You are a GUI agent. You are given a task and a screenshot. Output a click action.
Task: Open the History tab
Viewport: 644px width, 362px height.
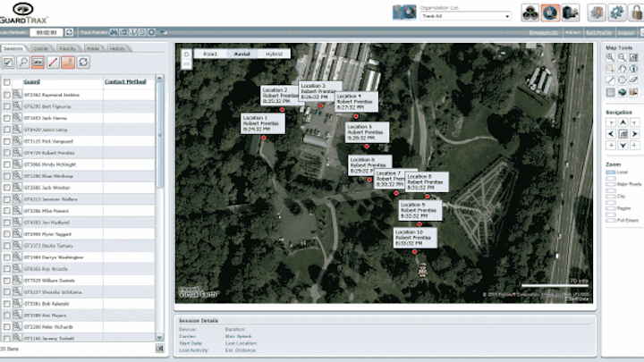pos(117,48)
